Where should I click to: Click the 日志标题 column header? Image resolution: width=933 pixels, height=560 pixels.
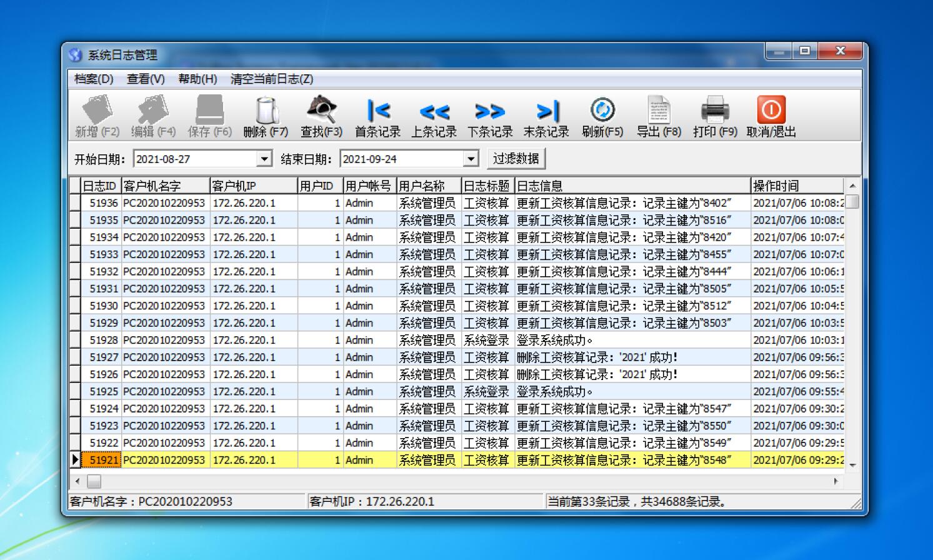pyautogui.click(x=487, y=186)
